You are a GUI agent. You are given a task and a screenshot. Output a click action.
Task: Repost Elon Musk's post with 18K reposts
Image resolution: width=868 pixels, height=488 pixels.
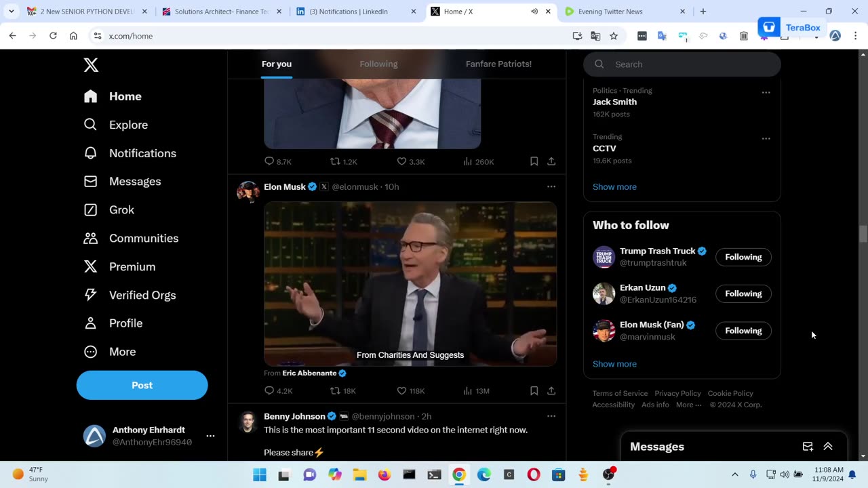tap(342, 390)
